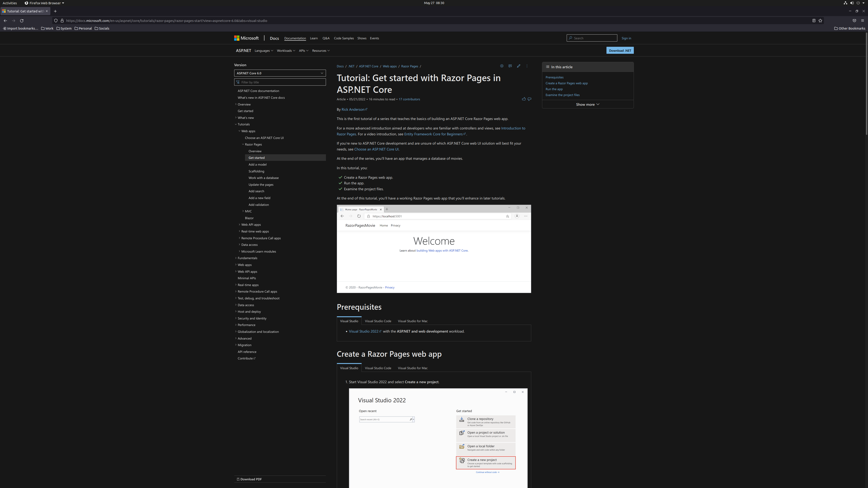
Task: Click the Download .NET button
Action: point(620,51)
